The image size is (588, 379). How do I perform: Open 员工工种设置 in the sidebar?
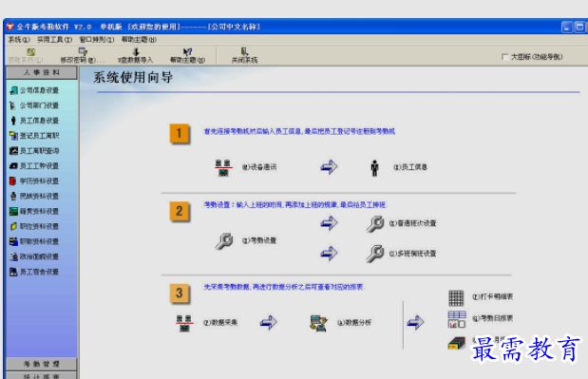(x=34, y=165)
